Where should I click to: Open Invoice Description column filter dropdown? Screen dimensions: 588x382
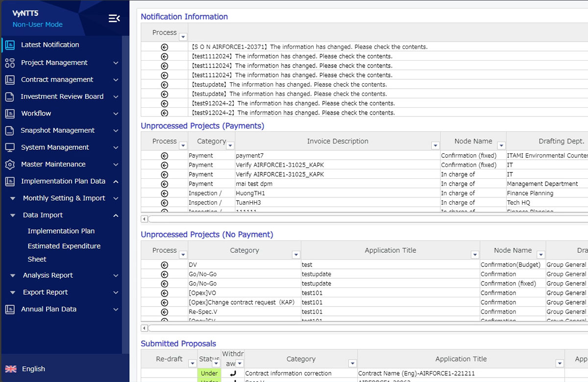point(435,145)
